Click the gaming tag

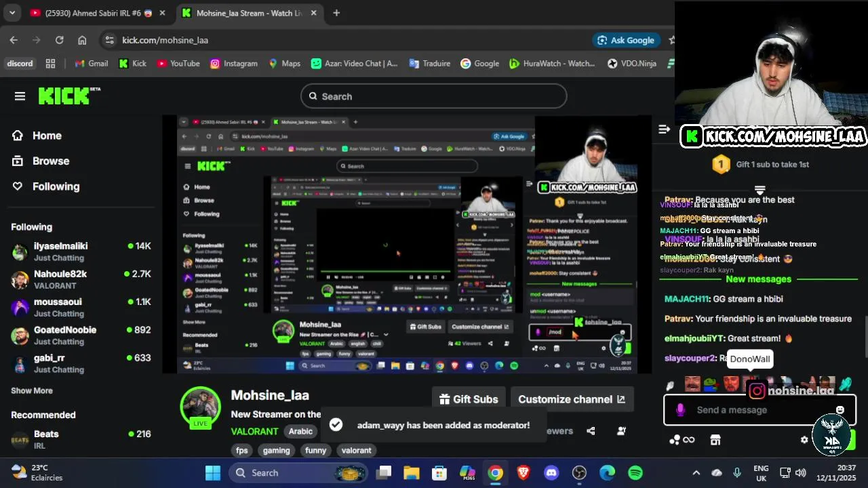277,450
